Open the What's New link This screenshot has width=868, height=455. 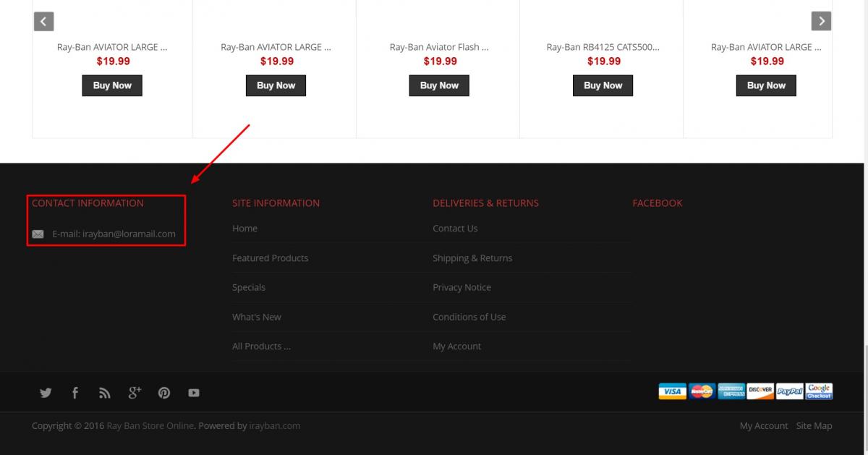[257, 317]
